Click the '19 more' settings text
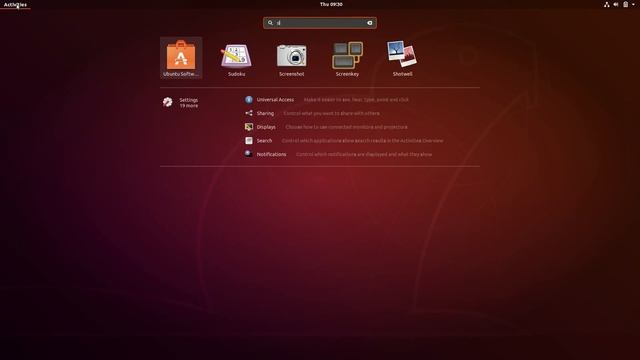Viewport: 640px width, 360px height. [189, 106]
